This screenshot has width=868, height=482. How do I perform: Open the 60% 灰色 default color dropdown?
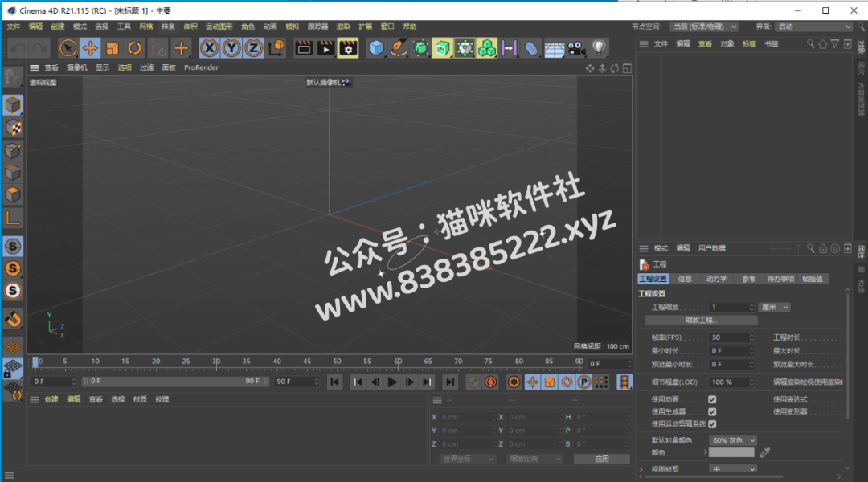(733, 440)
